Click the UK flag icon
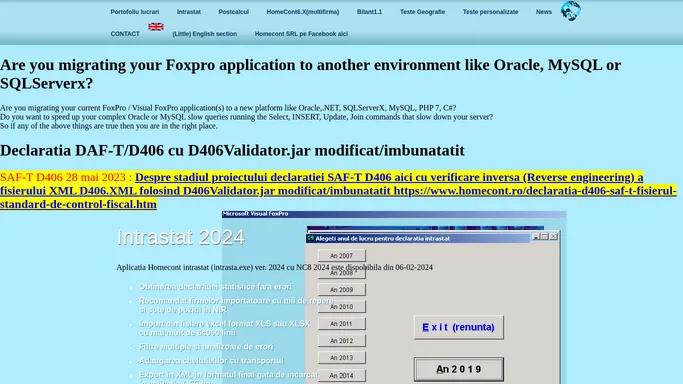Viewport: 683px width, 384px height. (x=156, y=27)
